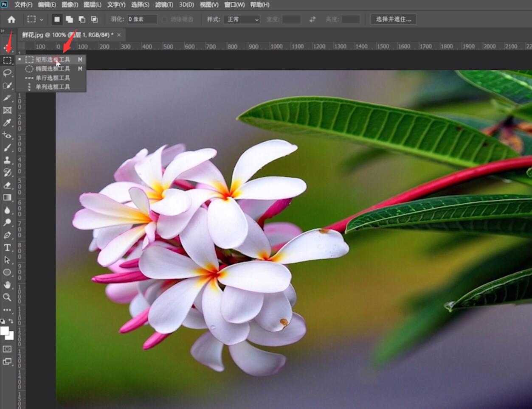Viewport: 532px width, 409px height.
Task: Open the 文件(F) menu
Action: point(23,5)
